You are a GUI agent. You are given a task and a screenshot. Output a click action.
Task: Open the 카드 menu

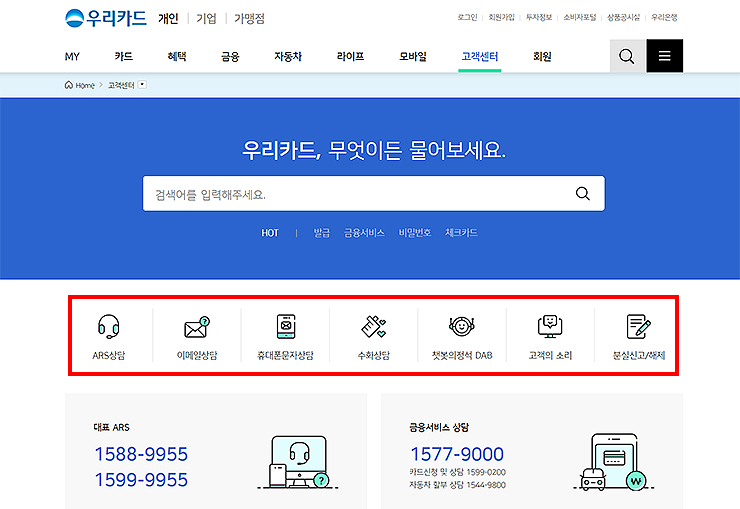coord(124,57)
